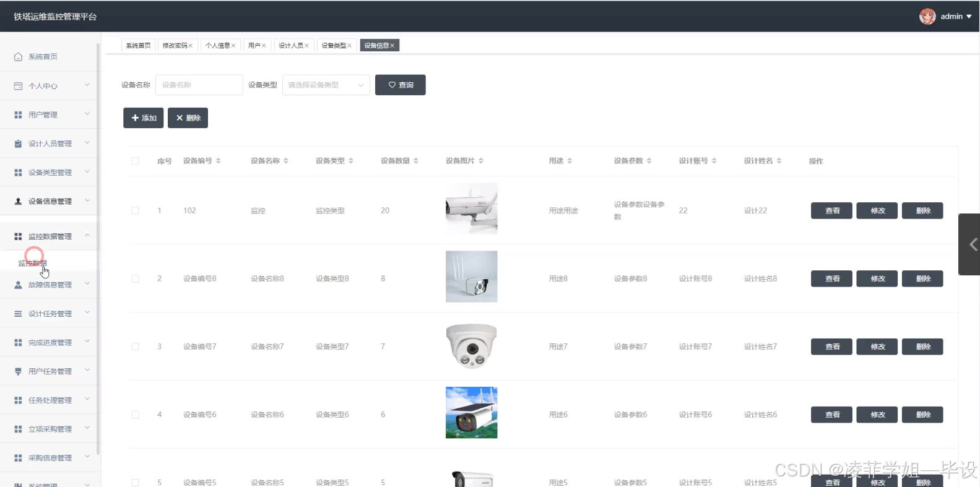This screenshot has width=980, height=487.
Task: Click the sidebar vertical scrollbar
Action: click(98, 248)
